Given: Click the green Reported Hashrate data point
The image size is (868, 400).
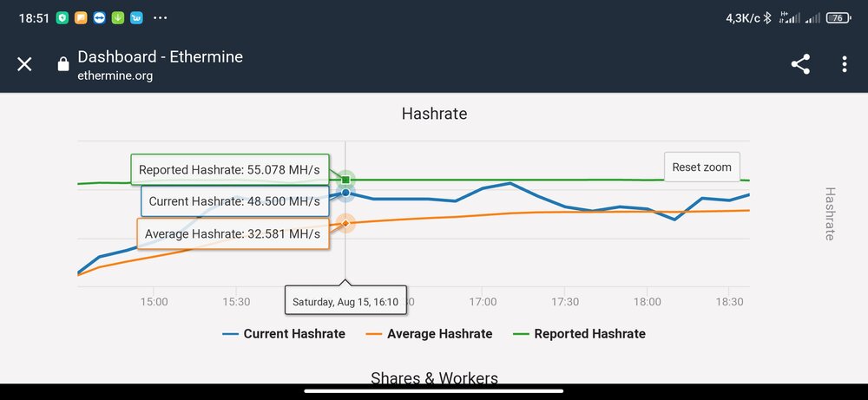Looking at the screenshot, I should 345,180.
